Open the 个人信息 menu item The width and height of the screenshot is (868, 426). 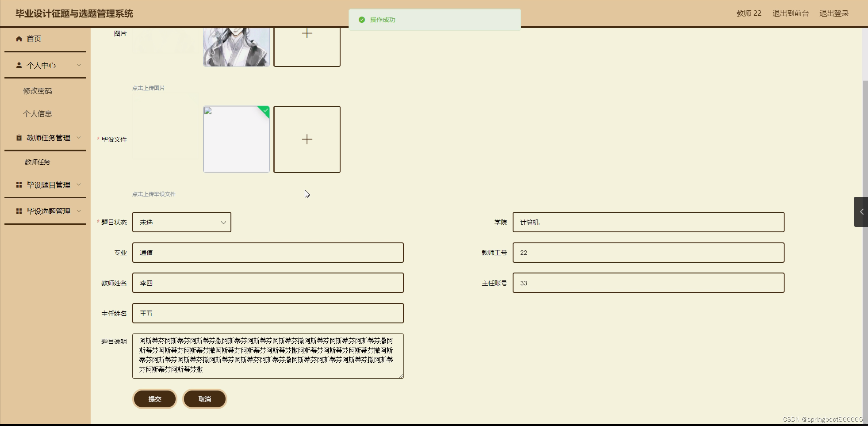(x=37, y=114)
